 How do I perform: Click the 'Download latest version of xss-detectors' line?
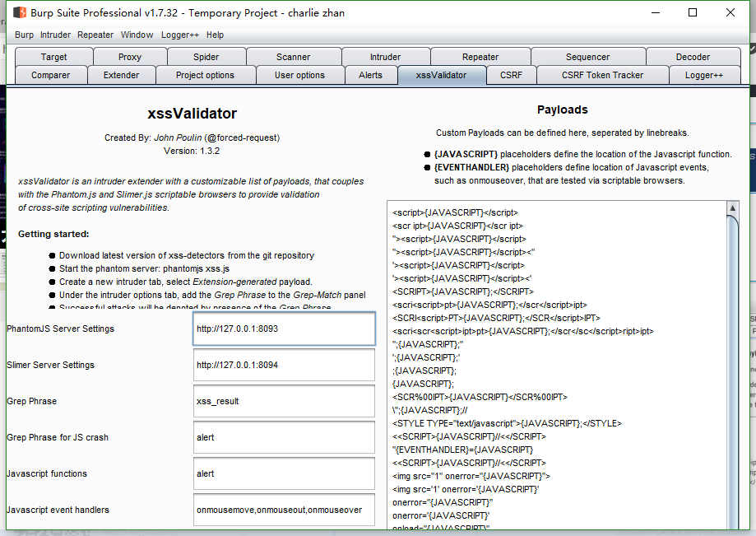pos(187,256)
